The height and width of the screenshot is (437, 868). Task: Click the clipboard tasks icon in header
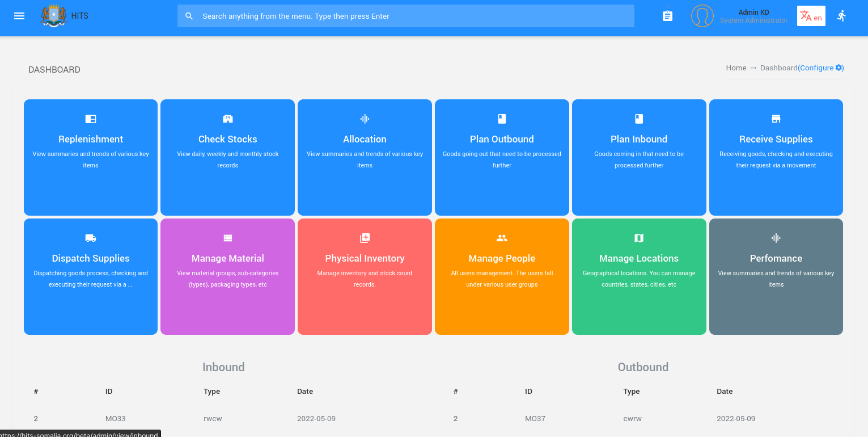pyautogui.click(x=667, y=16)
